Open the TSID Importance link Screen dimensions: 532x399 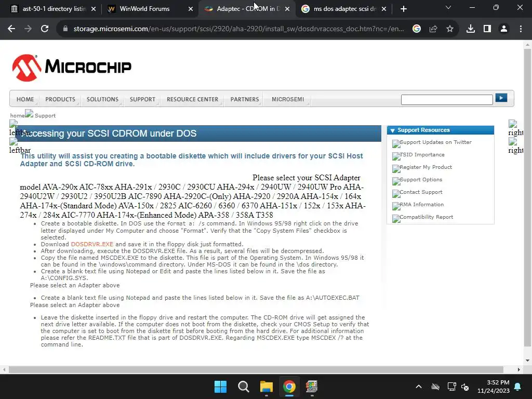422,154
